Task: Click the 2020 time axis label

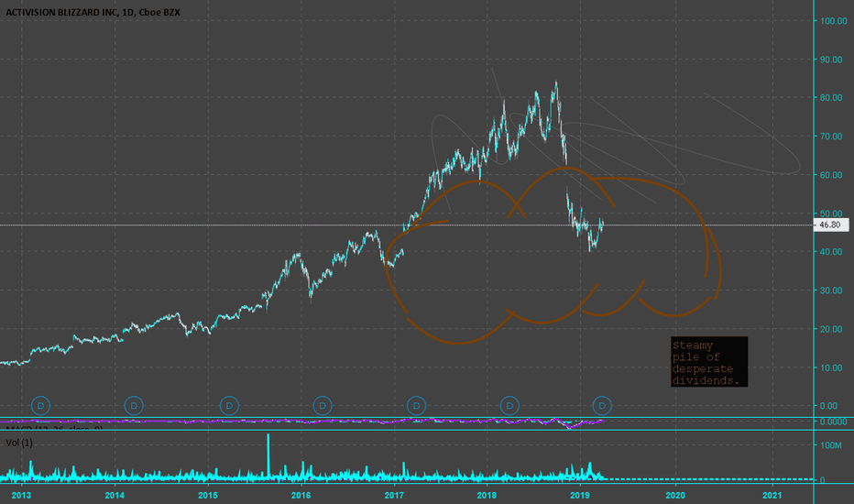Action: point(675,495)
